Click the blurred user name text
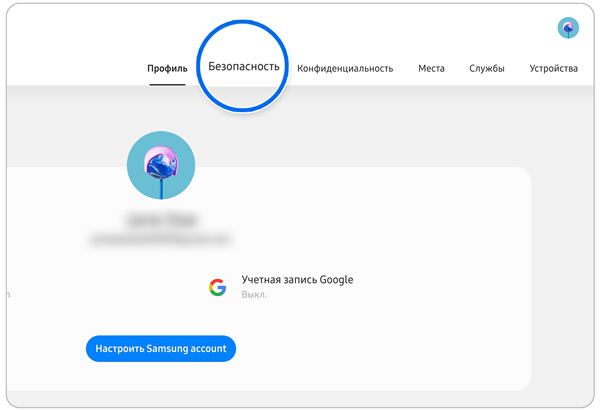Image resolution: width=600 pixels, height=410 pixels. point(160,217)
